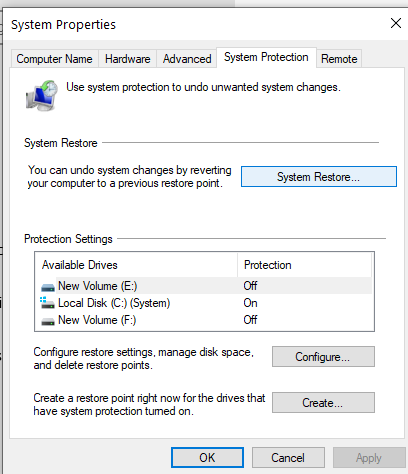Cancel the System Properties dialog
Image resolution: width=408 pixels, height=474 pixels.
288,458
